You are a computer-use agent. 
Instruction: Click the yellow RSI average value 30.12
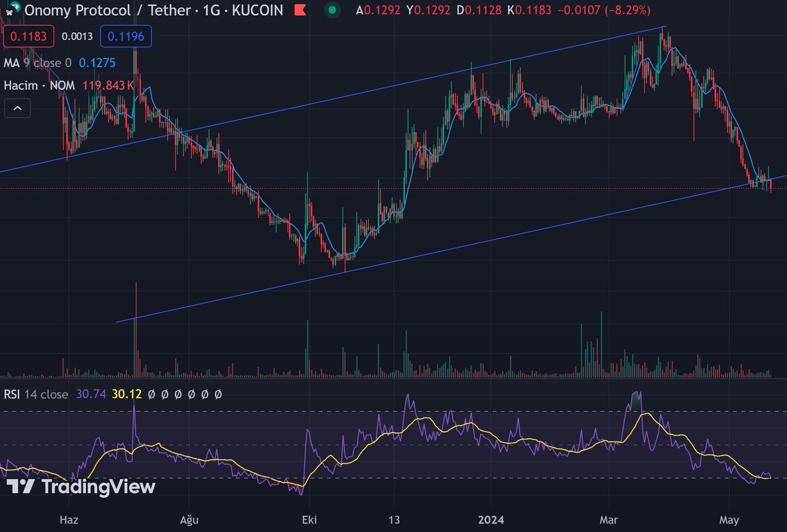pyautogui.click(x=127, y=394)
